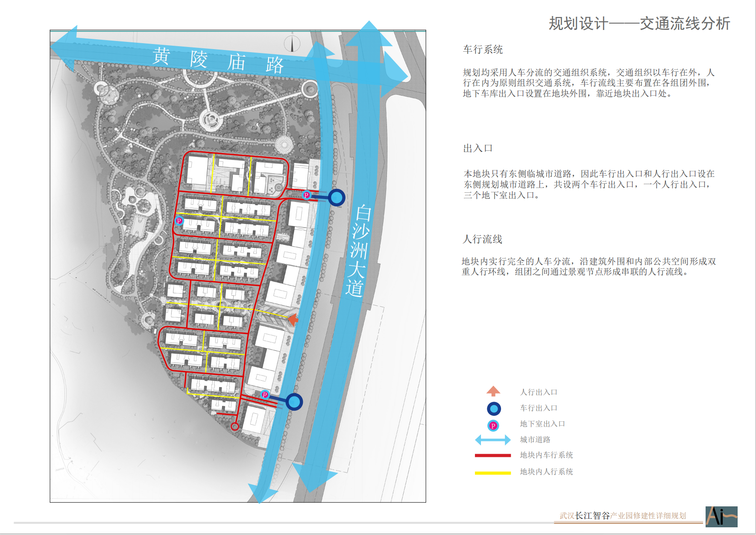Image resolution: width=756 pixels, height=535 pixels.
Task: Click the legend label 人行出入口
Action: 539,392
